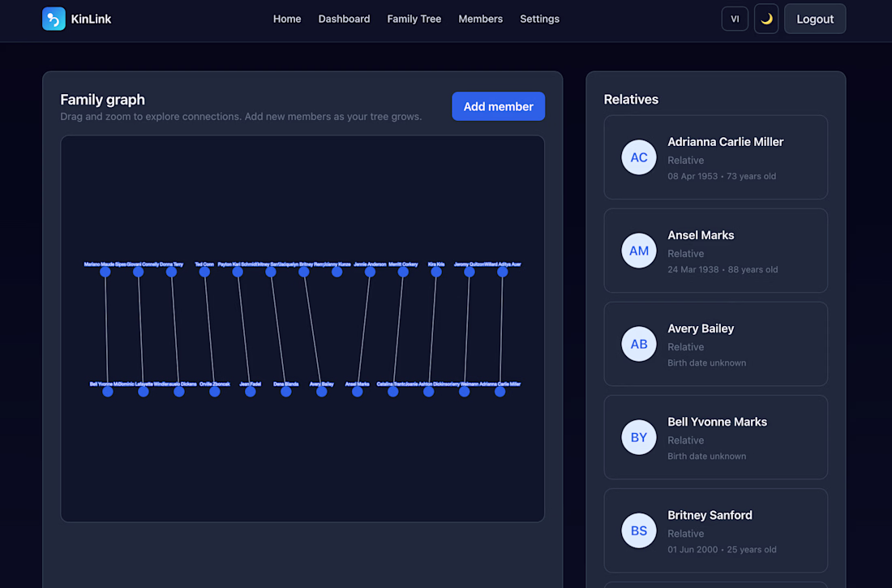Select the Willard Aditya Auer graph node
Image resolution: width=892 pixels, height=588 pixels.
[502, 272]
